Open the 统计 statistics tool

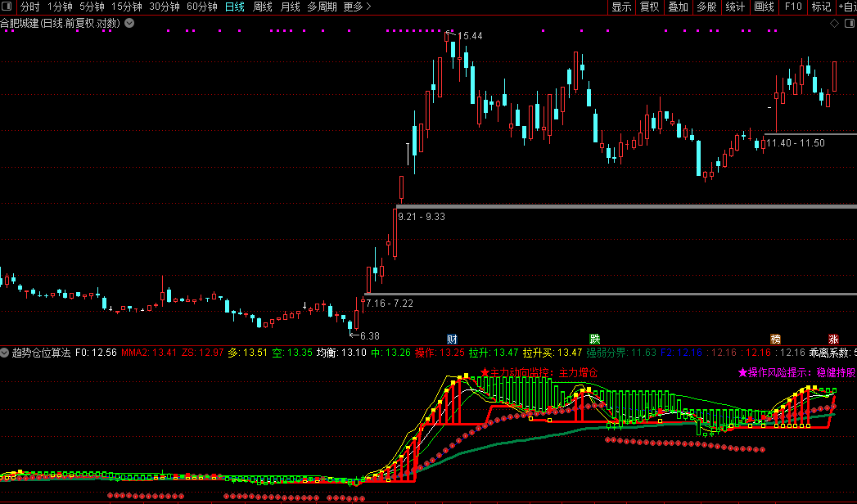coord(735,7)
